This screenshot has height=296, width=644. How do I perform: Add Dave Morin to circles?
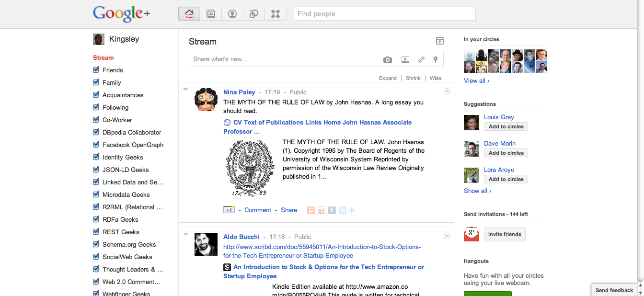pos(506,153)
